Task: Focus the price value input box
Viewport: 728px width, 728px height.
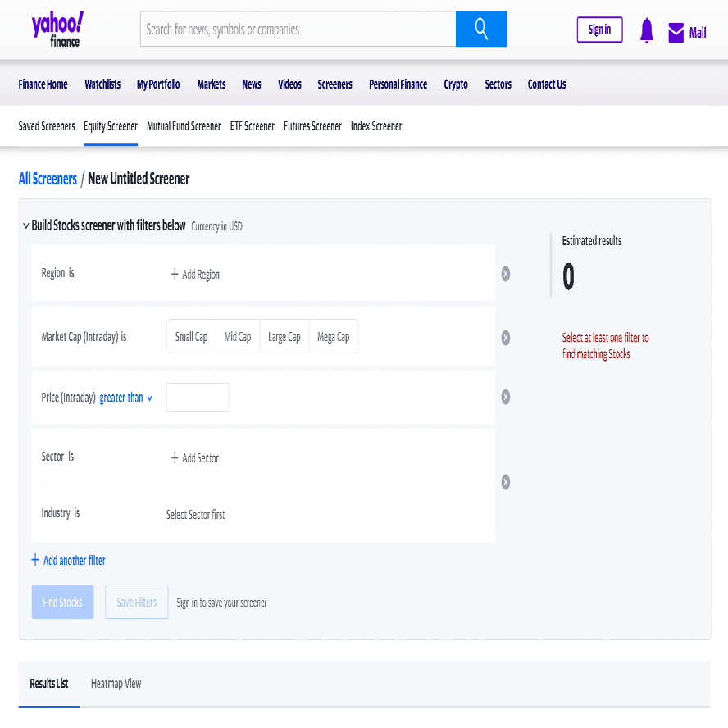Action: pyautogui.click(x=198, y=397)
